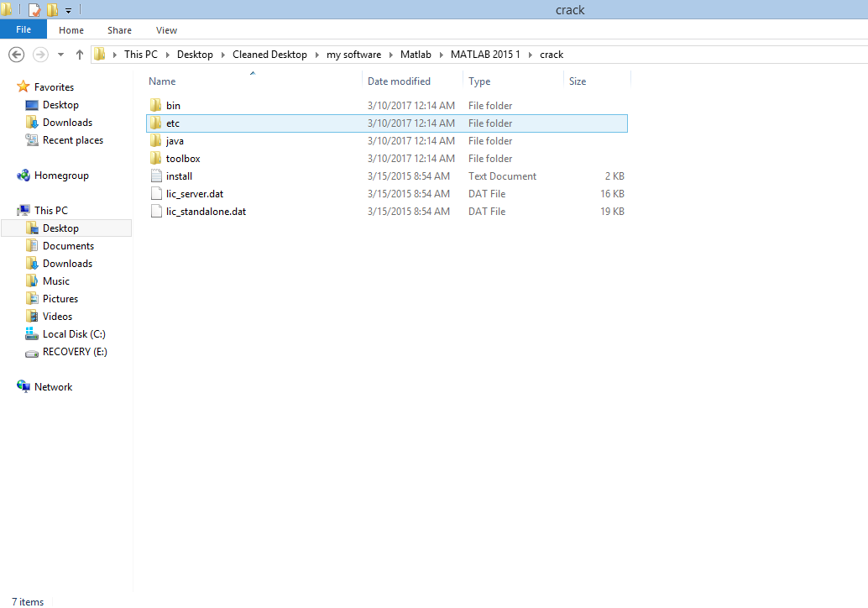868x608 pixels.
Task: Open Downloads under Favorites
Action: pos(67,123)
